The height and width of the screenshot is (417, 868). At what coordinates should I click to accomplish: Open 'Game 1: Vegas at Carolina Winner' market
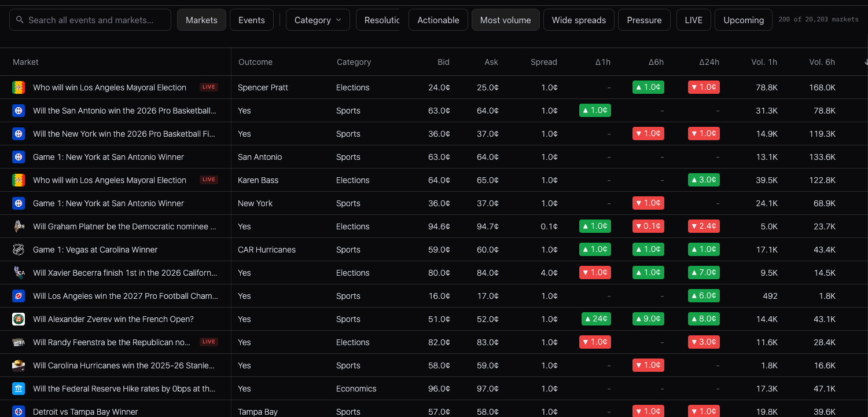95,250
